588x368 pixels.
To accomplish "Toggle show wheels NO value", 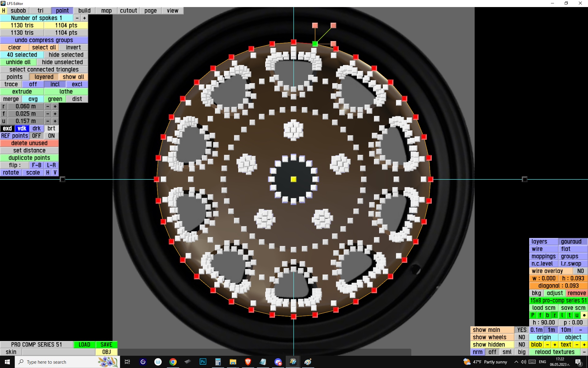I will point(522,337).
